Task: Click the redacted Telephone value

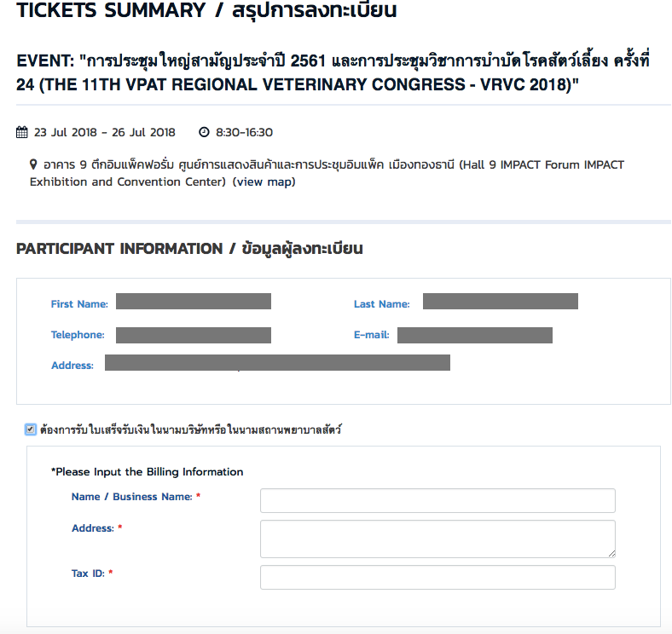Action: tap(194, 336)
